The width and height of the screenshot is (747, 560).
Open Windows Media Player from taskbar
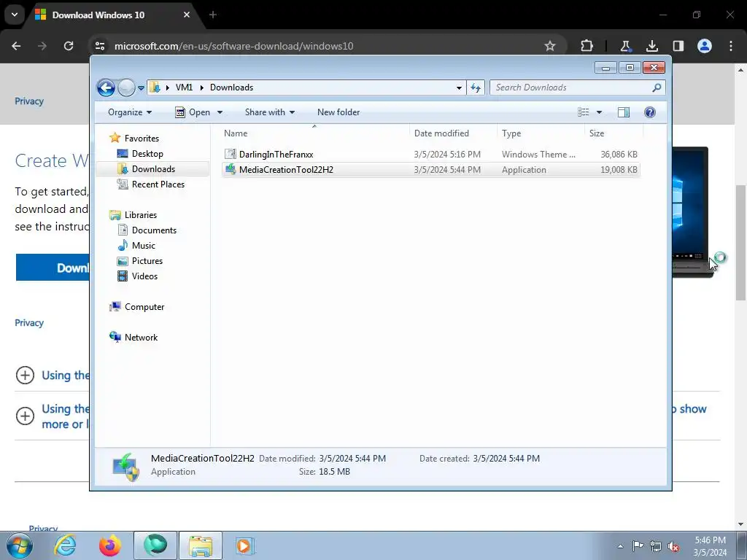[245, 545]
